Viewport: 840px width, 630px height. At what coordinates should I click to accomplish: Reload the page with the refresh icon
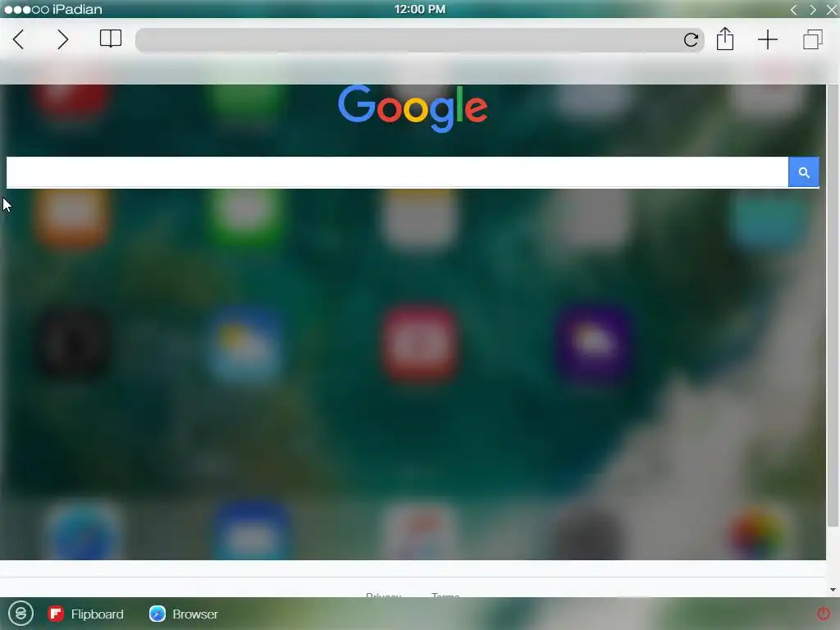691,39
